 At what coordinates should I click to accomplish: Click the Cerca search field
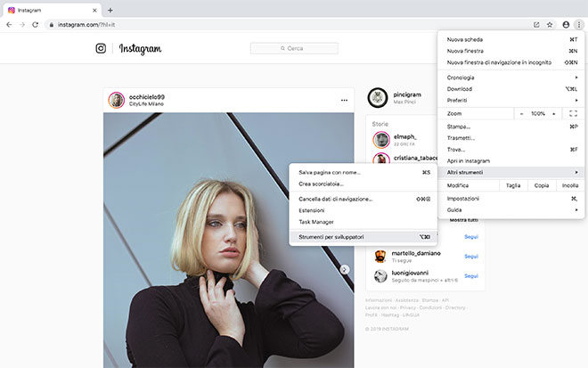pyautogui.click(x=294, y=48)
